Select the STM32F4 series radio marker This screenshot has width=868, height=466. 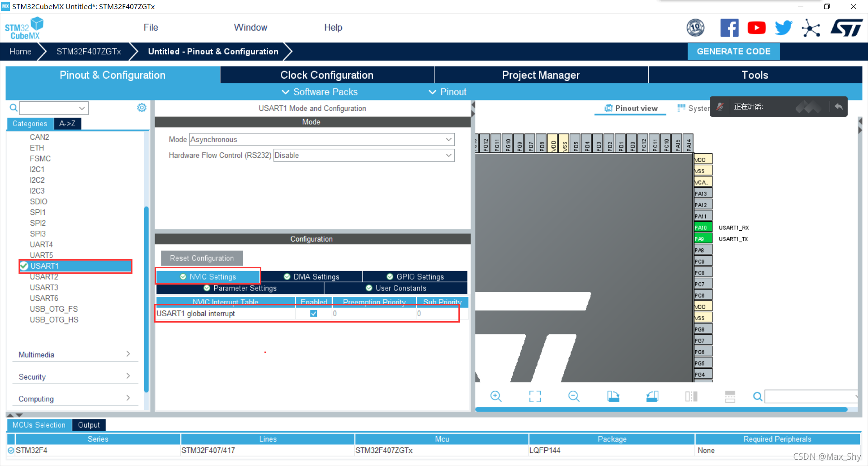click(x=11, y=451)
